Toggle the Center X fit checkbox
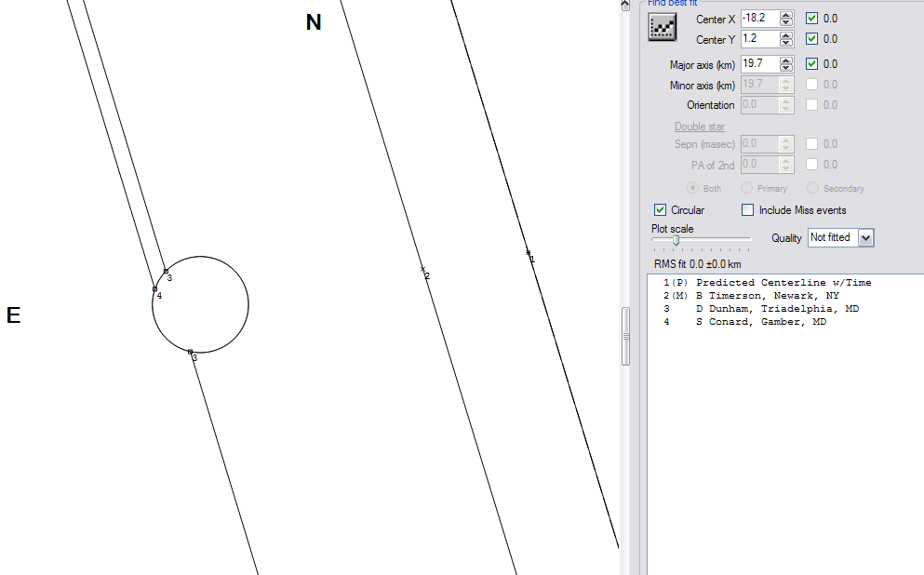This screenshot has height=575, width=924. coord(811,19)
